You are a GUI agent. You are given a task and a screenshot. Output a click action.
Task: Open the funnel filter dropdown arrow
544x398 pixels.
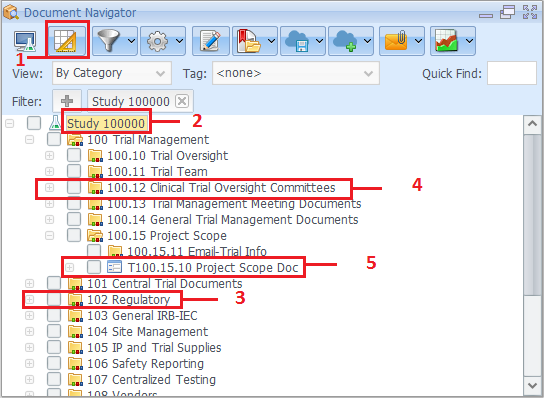click(131, 41)
